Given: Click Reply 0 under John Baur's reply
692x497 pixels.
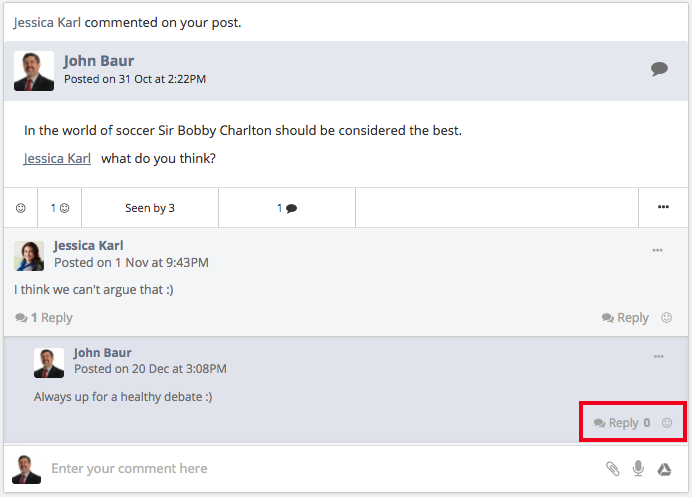Looking at the screenshot, I should coord(622,423).
